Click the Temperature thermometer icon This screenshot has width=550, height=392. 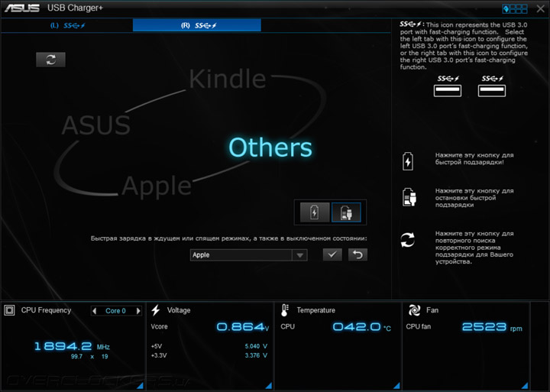285,310
